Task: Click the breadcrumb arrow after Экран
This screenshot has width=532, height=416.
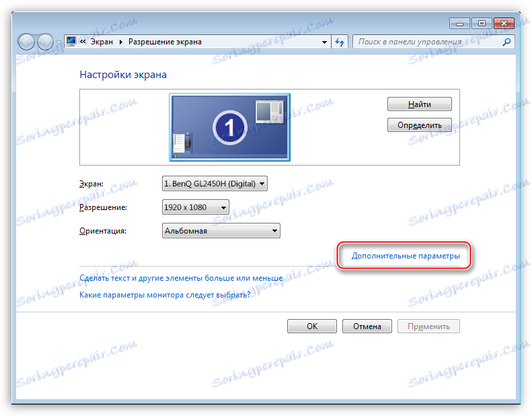Action: 121,42
